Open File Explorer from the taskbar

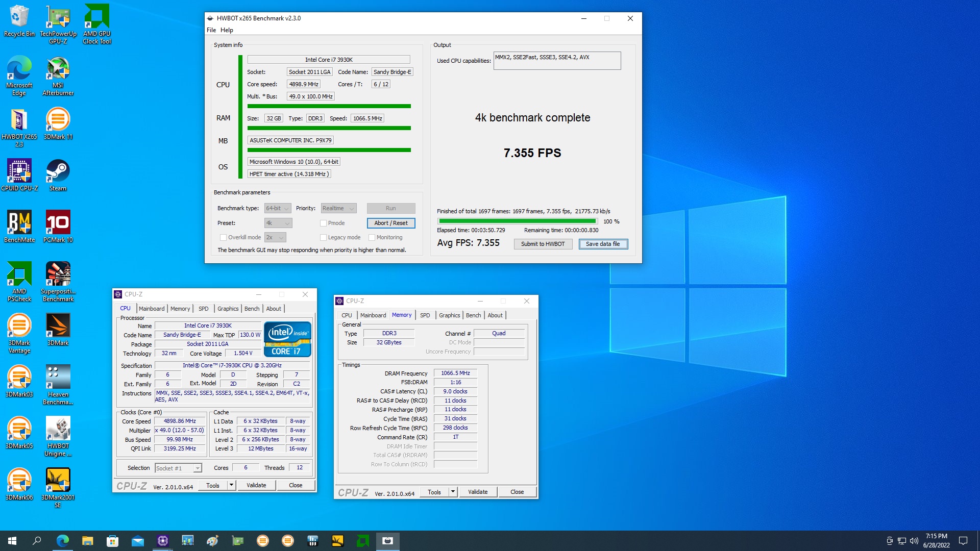(x=88, y=541)
